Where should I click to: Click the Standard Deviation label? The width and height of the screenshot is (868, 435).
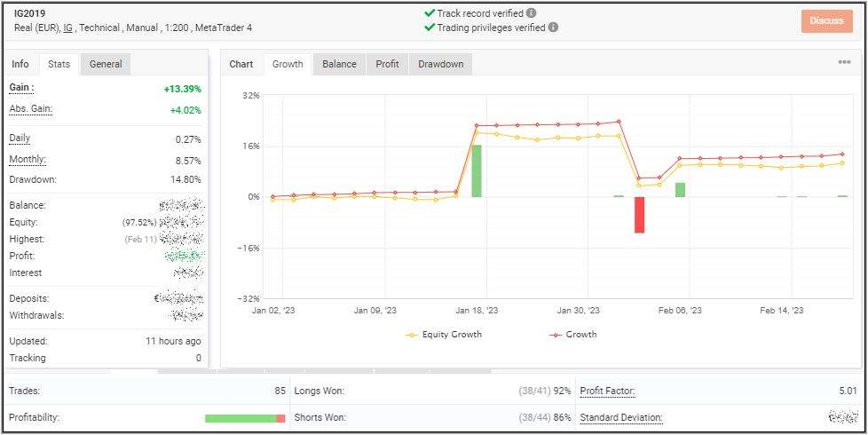620,417
